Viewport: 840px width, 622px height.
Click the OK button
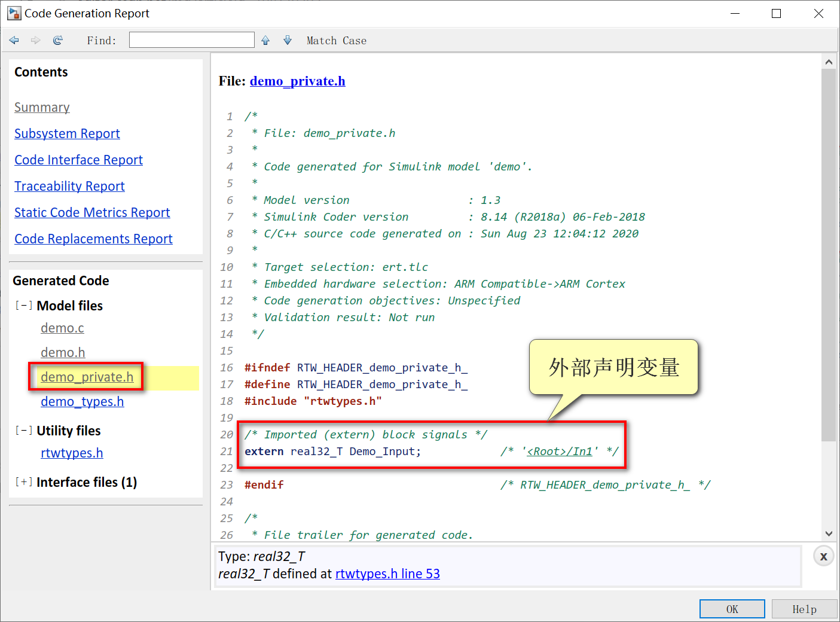point(732,609)
